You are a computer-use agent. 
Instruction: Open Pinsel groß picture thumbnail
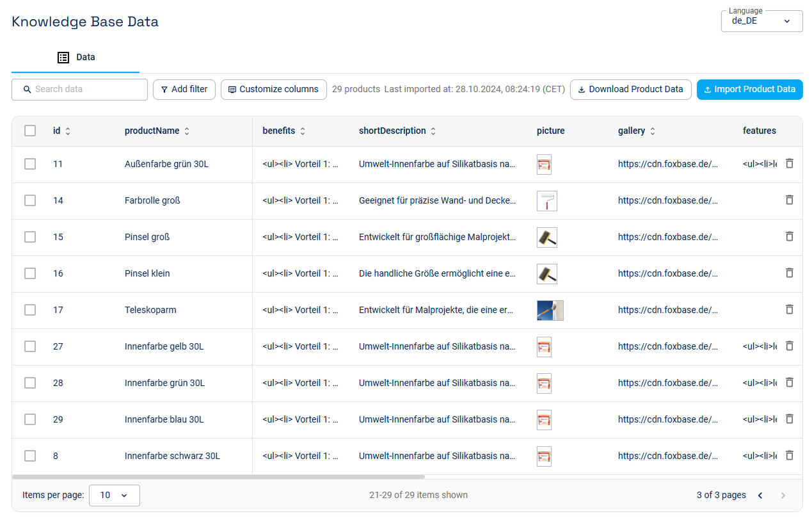[547, 238]
